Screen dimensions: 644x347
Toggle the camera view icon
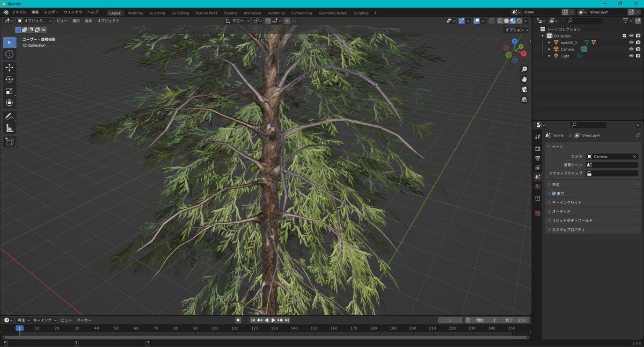(x=524, y=89)
